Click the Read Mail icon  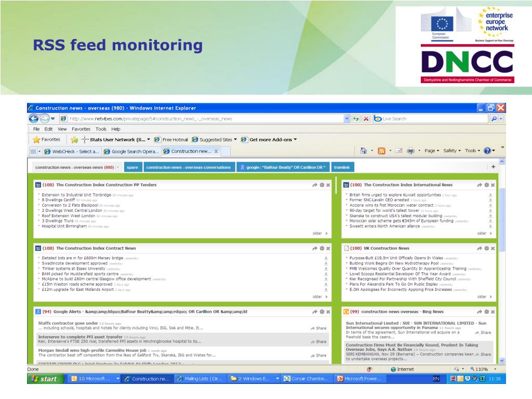398,151
